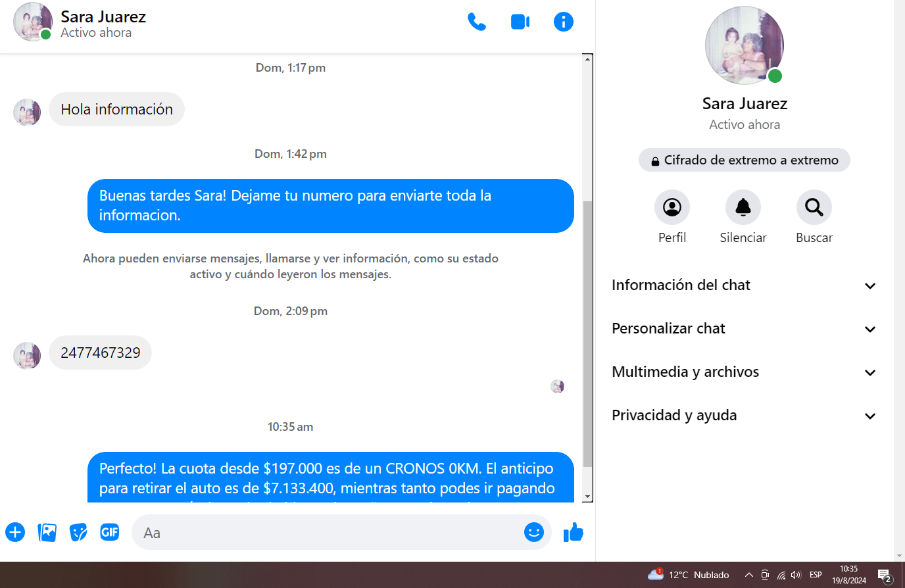Expand Información del chat section
The width and height of the screenshot is (905, 588).
tap(745, 285)
